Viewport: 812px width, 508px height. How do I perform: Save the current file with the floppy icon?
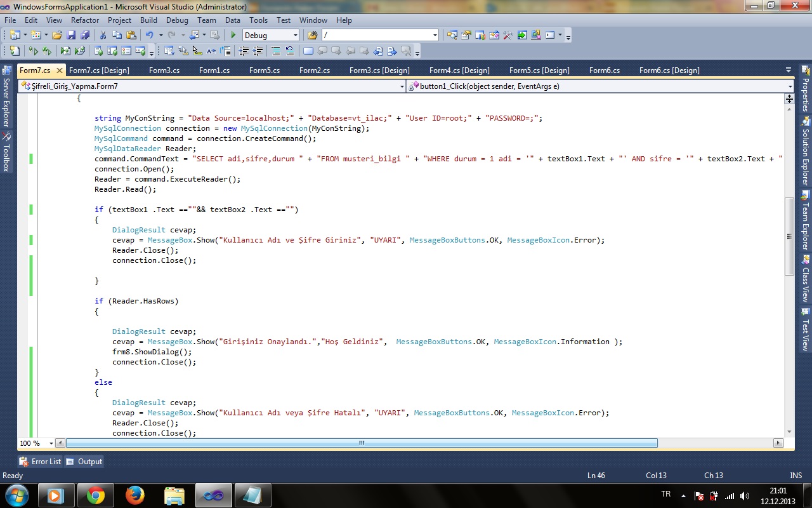pyautogui.click(x=71, y=36)
